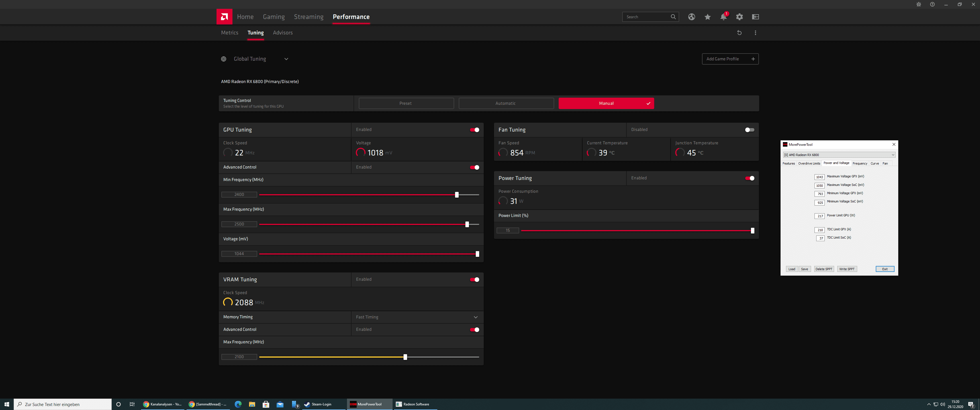Open the three-dot more options menu
This screenshot has width=980, height=410.
point(756,33)
